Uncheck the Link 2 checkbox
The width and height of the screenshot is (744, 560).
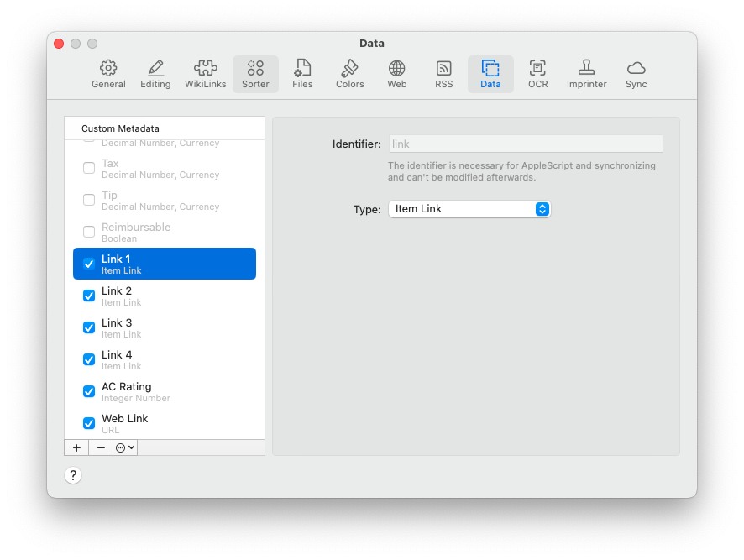tap(89, 296)
